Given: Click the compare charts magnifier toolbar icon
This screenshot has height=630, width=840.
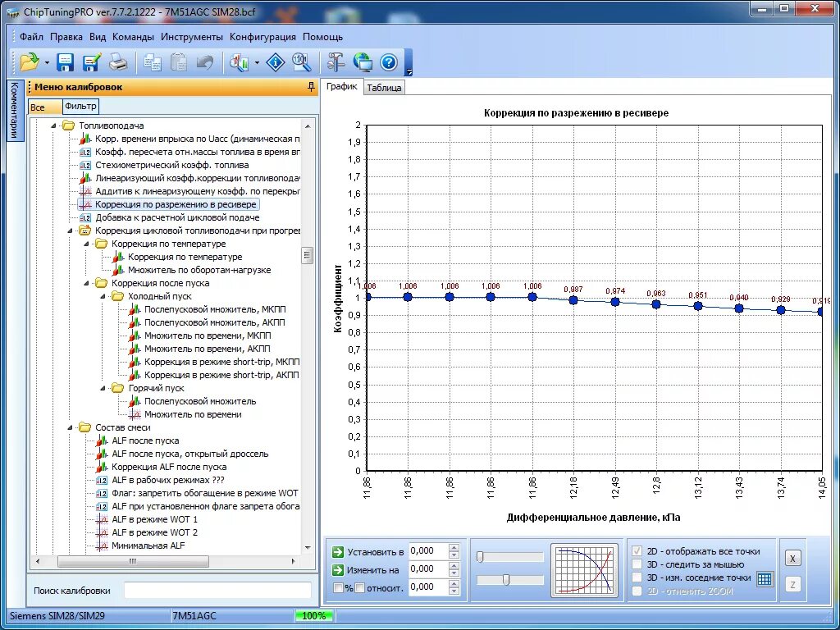Looking at the screenshot, I should 240,62.
